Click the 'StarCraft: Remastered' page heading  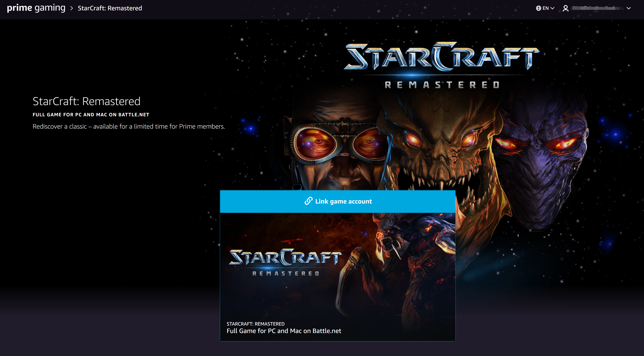[86, 101]
